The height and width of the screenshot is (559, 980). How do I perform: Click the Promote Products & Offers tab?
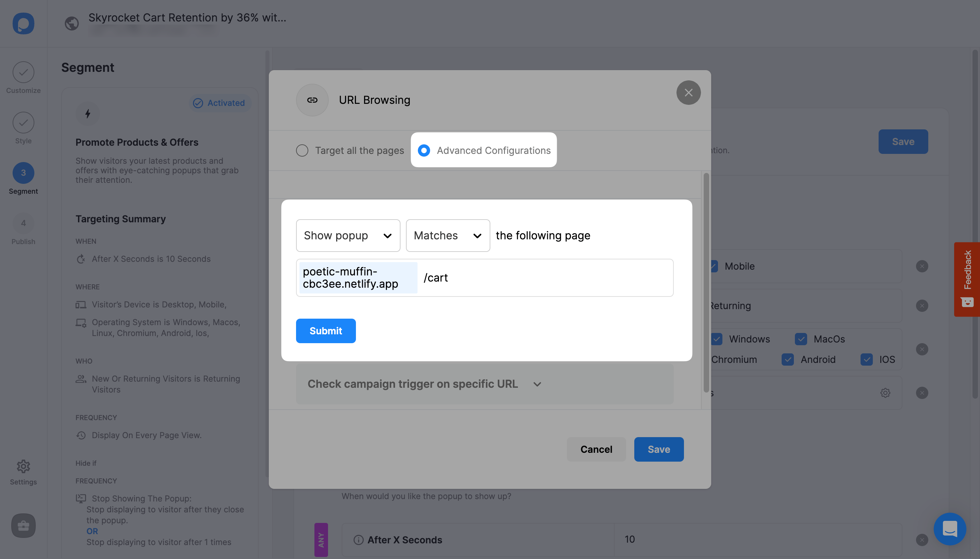[137, 142]
